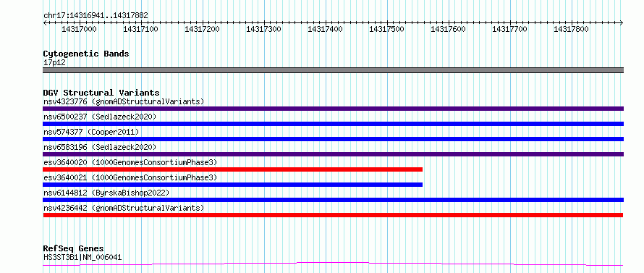Click the DGV Structural Variants track heading
Viewport: 644px width, 273px height.
101,93
